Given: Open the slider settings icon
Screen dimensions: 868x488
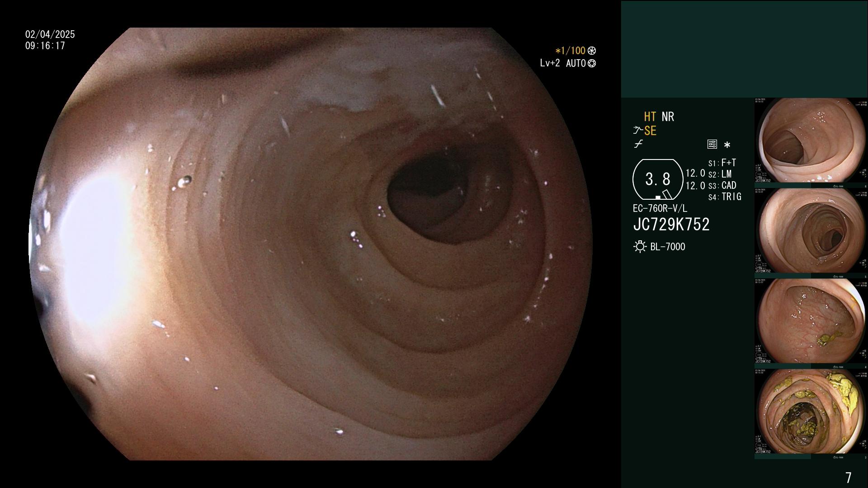Looking at the screenshot, I should [712, 145].
